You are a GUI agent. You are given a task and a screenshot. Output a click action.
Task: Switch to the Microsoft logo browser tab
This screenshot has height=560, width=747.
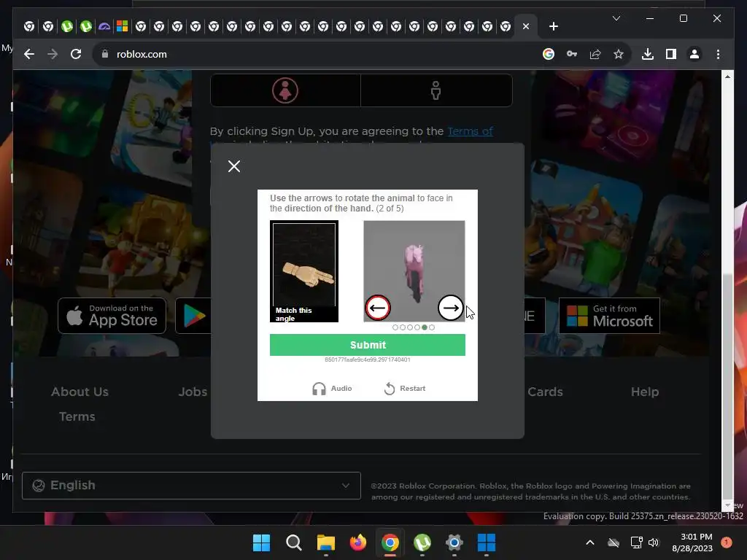123,26
